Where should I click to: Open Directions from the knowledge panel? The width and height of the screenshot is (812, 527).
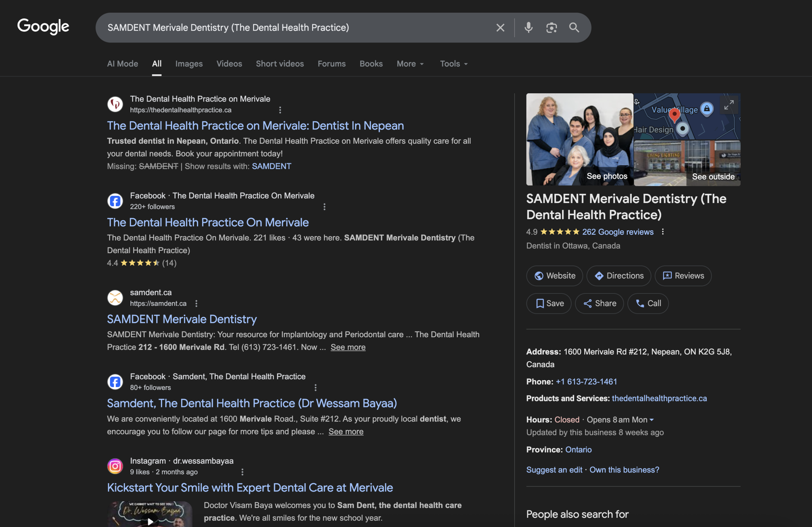click(x=619, y=276)
